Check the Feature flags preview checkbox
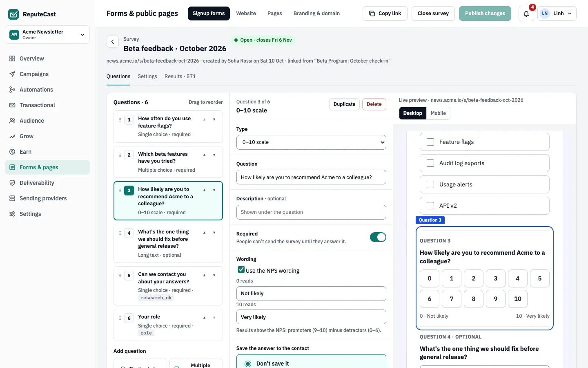Viewport: 588px width, 368px height. point(430,142)
